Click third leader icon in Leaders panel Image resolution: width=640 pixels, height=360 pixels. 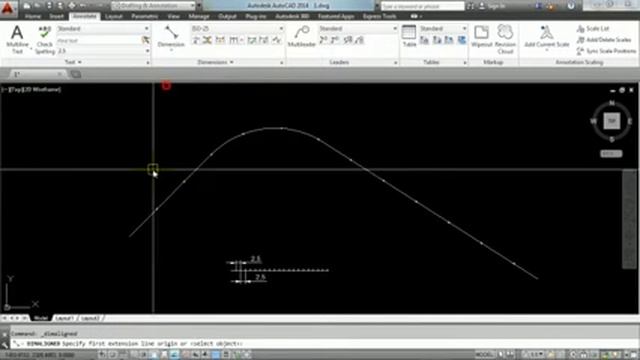(348, 40)
